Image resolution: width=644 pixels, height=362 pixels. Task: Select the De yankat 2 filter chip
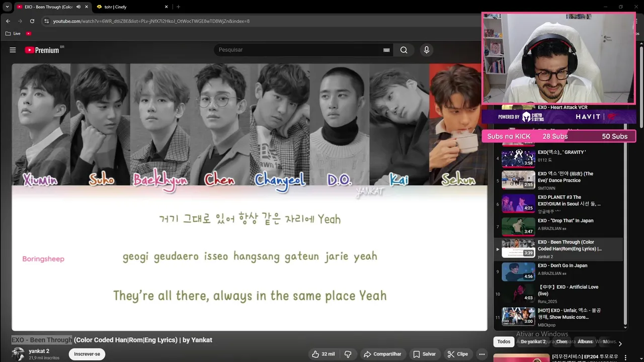tap(533, 342)
